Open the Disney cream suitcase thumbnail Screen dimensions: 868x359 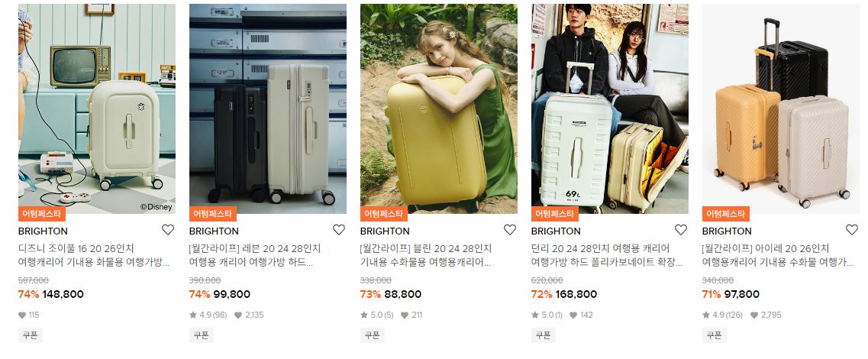[x=97, y=108]
